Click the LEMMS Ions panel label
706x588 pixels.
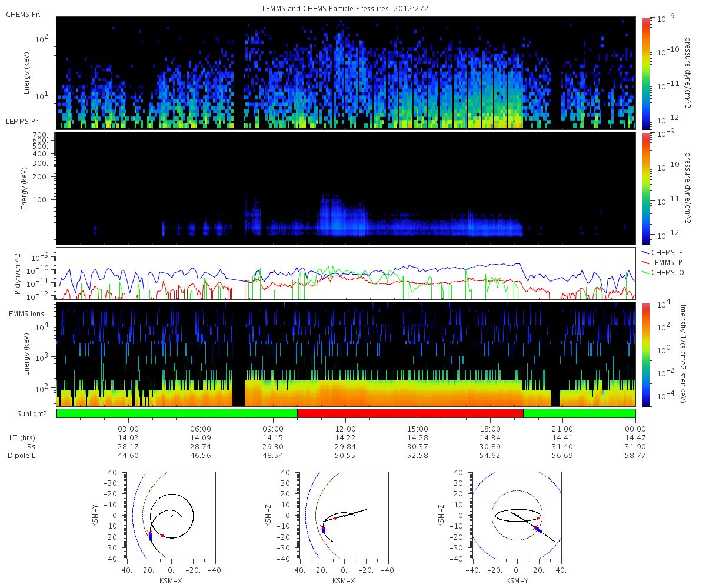point(25,315)
